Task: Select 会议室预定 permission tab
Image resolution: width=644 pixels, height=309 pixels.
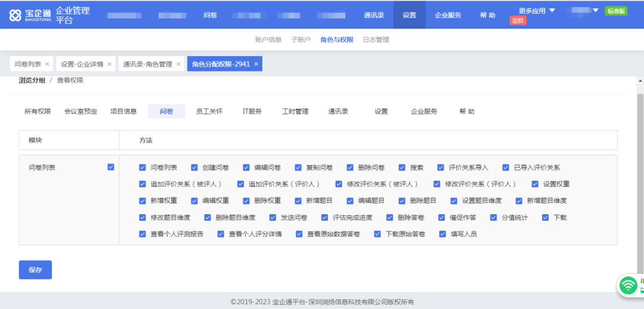Action: click(80, 112)
